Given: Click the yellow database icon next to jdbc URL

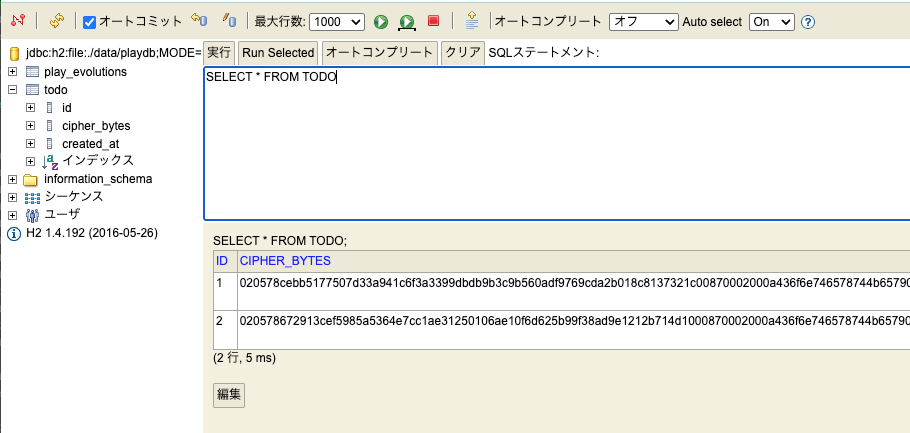Looking at the screenshot, I should pos(15,54).
